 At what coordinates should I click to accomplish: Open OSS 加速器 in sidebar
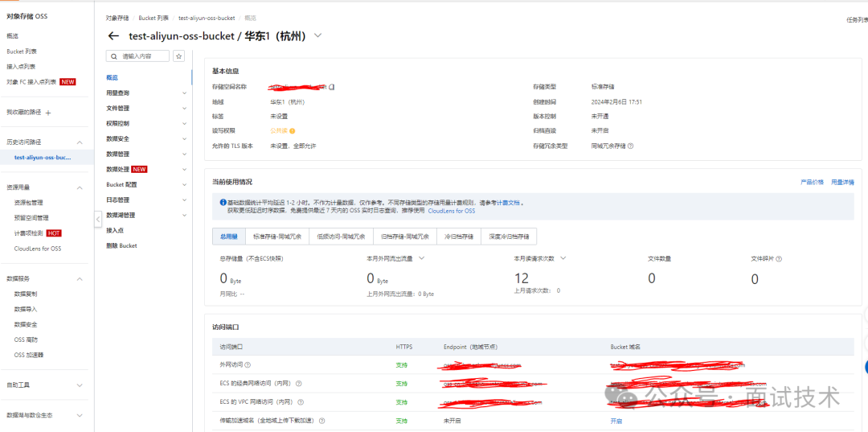pyautogui.click(x=29, y=355)
